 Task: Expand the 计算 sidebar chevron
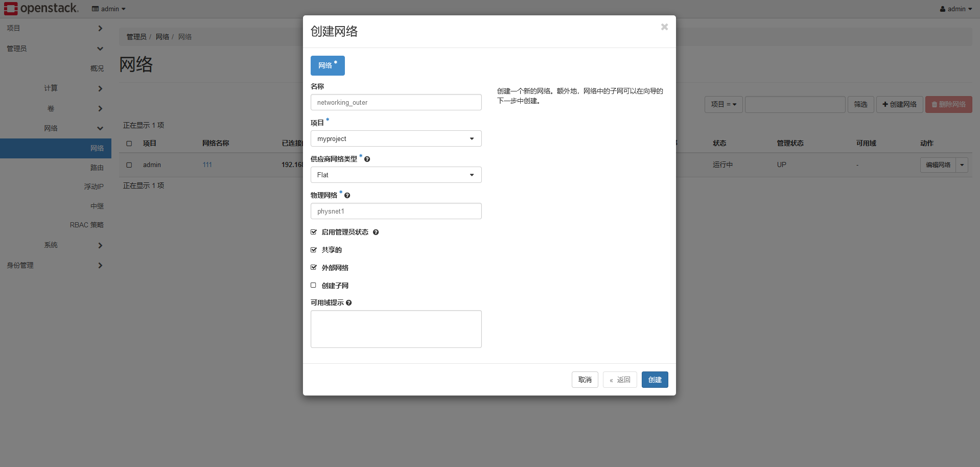tap(100, 88)
